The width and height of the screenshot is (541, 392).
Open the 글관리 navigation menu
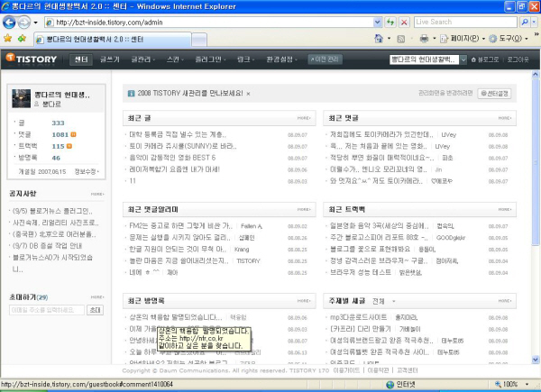pyautogui.click(x=142, y=59)
